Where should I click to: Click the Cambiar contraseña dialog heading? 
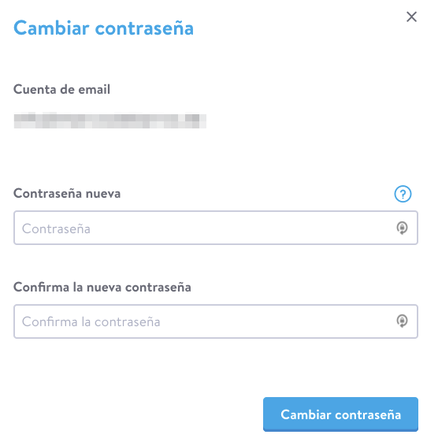103,28
